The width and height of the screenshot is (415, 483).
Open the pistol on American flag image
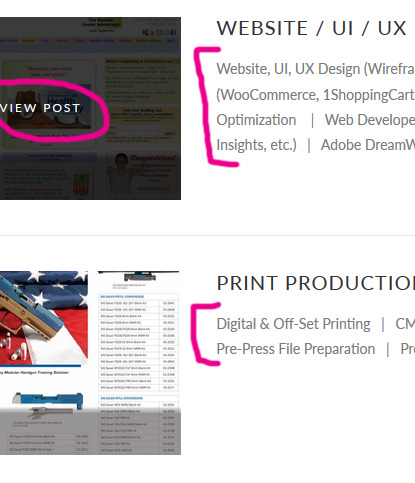(44, 318)
